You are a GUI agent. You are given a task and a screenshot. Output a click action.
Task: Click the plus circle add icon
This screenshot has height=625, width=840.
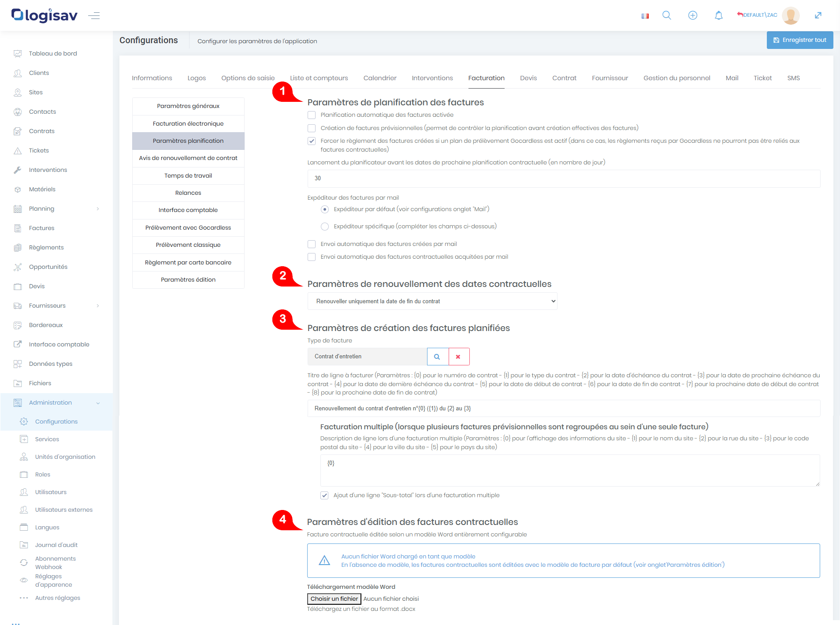coord(692,15)
